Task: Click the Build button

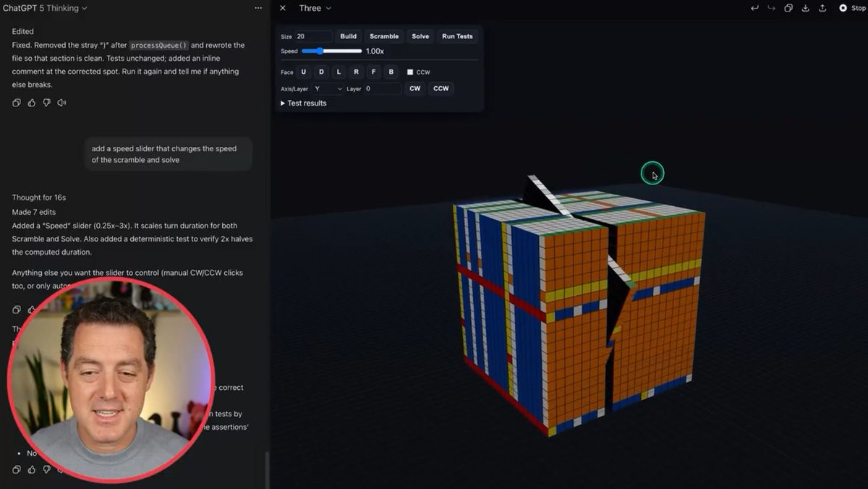Action: [349, 36]
